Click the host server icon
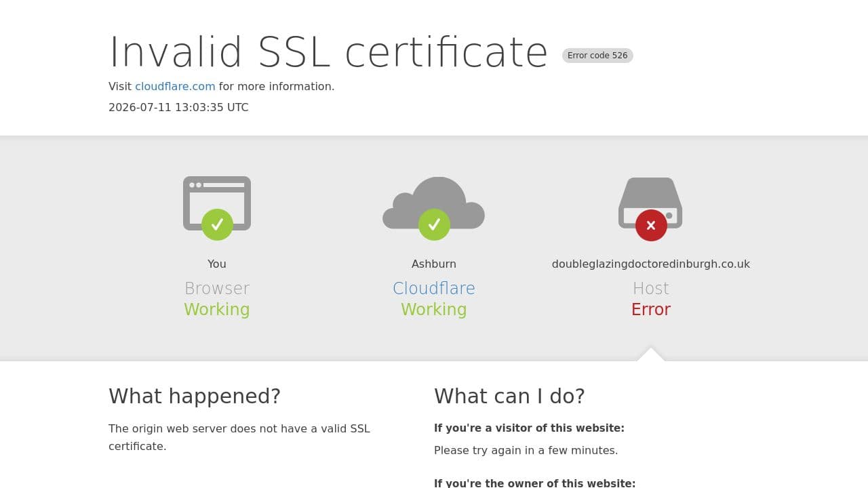 650,203
